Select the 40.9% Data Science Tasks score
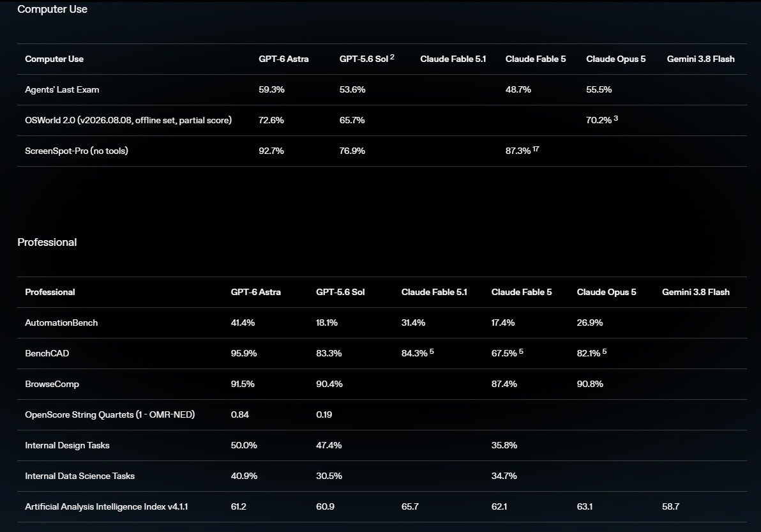The width and height of the screenshot is (761, 532). coord(244,476)
